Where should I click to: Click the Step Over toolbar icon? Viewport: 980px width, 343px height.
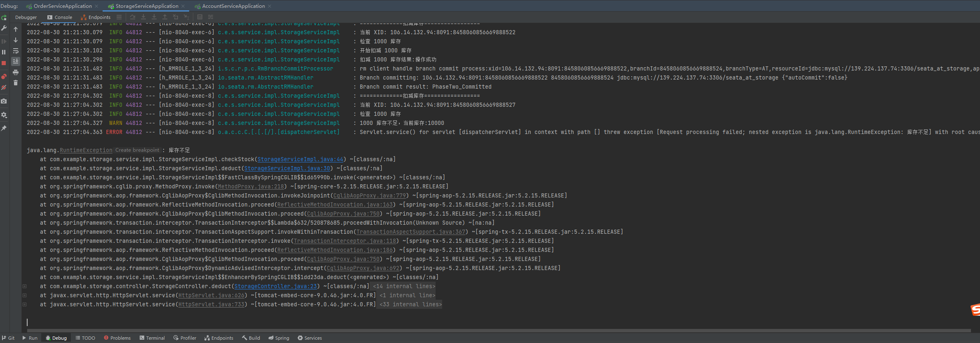click(133, 17)
